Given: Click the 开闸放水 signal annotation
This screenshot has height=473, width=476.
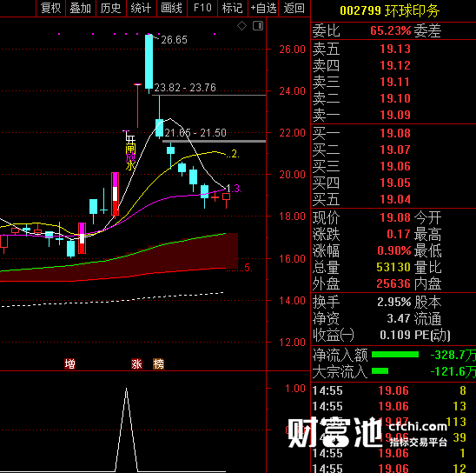Looking at the screenshot, I should [130, 152].
